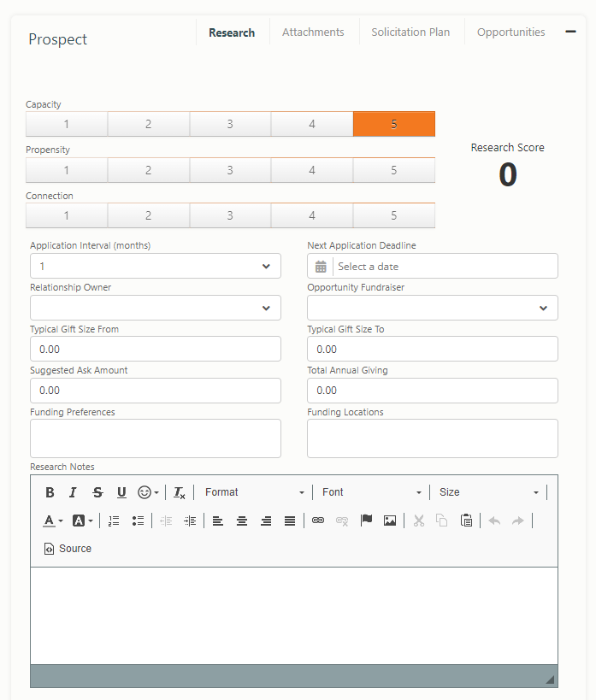Switch editor to Source view

tap(68, 549)
